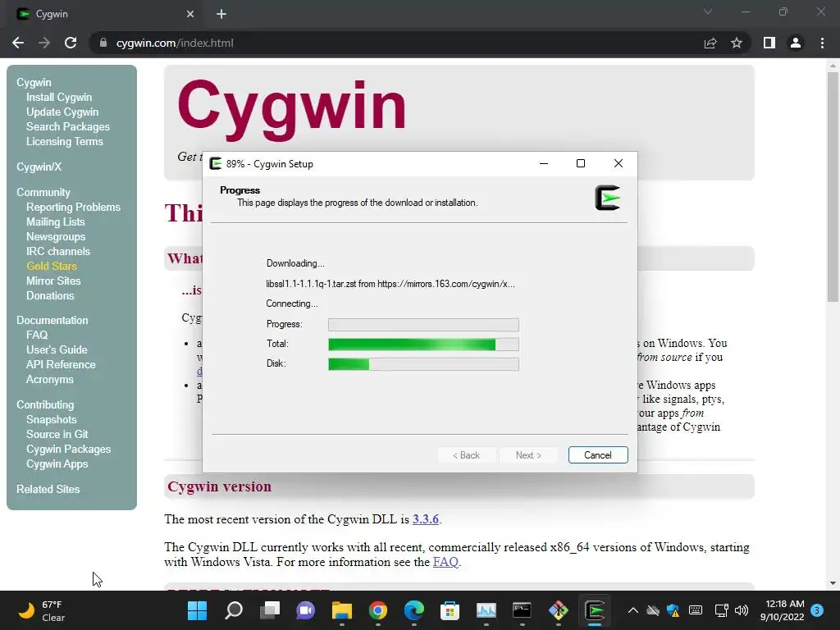Open Cygwin Apps link
This screenshot has width=840, height=630.
click(x=57, y=464)
